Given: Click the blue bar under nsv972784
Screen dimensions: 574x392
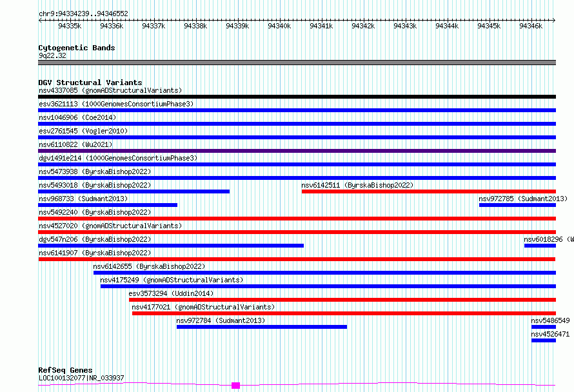Looking at the screenshot, I should 262,327.
